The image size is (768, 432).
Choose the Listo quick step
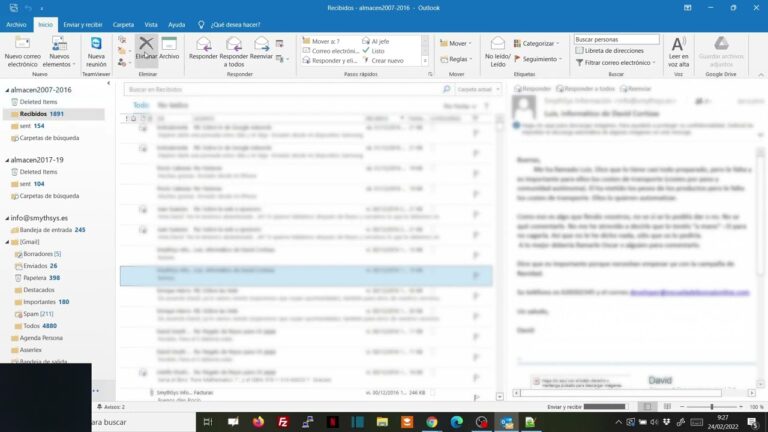click(x=373, y=51)
